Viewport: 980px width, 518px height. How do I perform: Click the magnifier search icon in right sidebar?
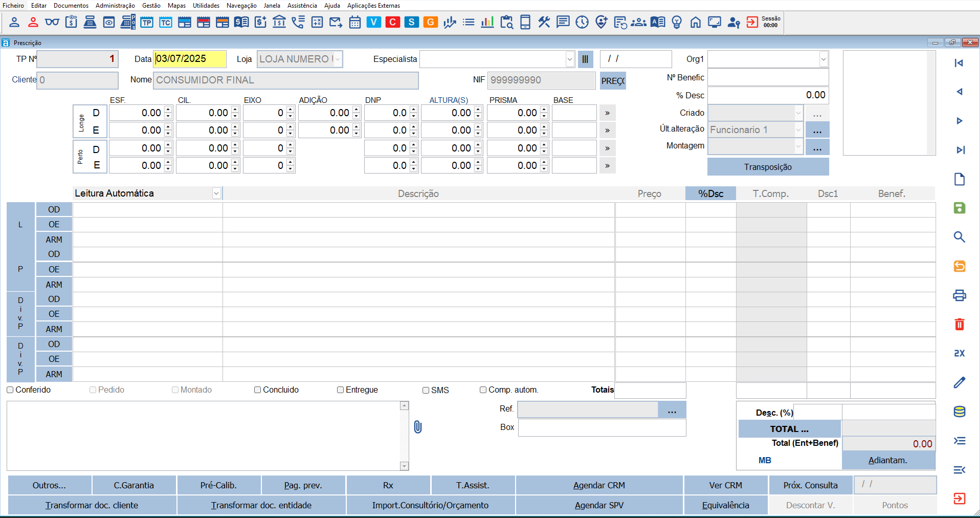959,237
